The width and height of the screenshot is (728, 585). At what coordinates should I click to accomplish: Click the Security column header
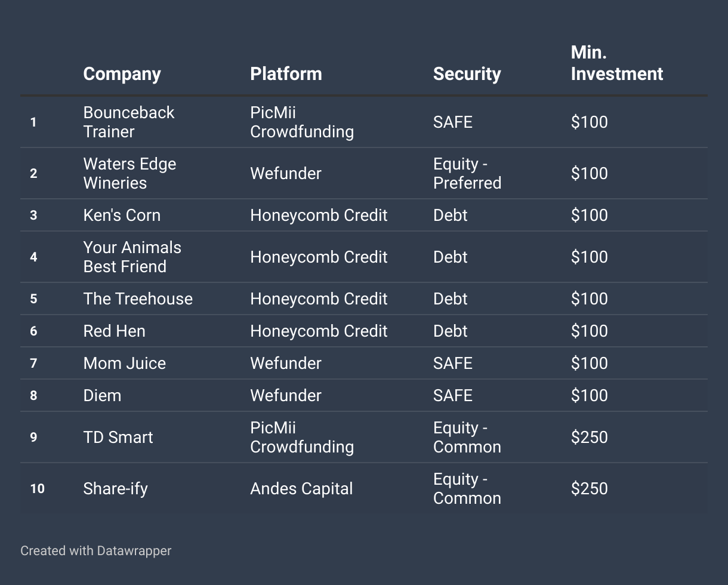coord(467,74)
